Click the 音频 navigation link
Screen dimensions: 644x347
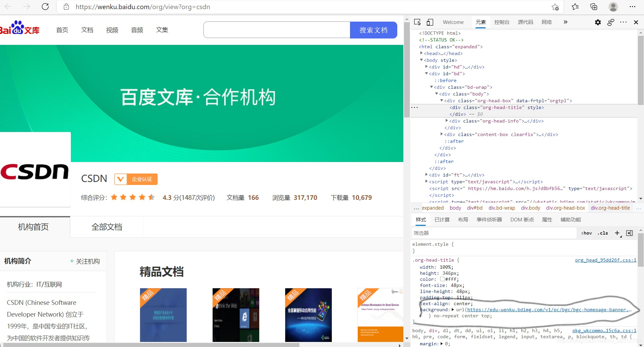(137, 30)
